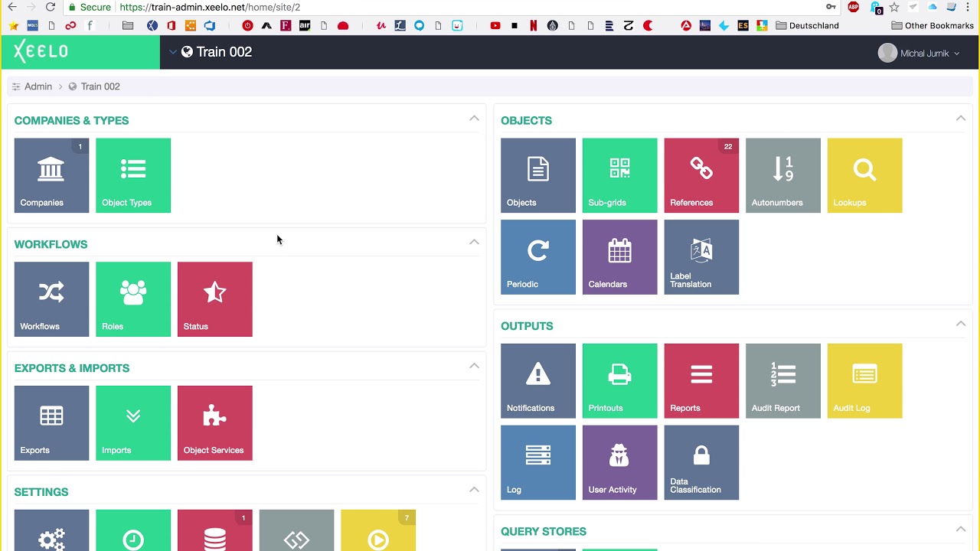The image size is (980, 551).
Task: Open the Michal Jurnik user menu
Action: click(919, 53)
